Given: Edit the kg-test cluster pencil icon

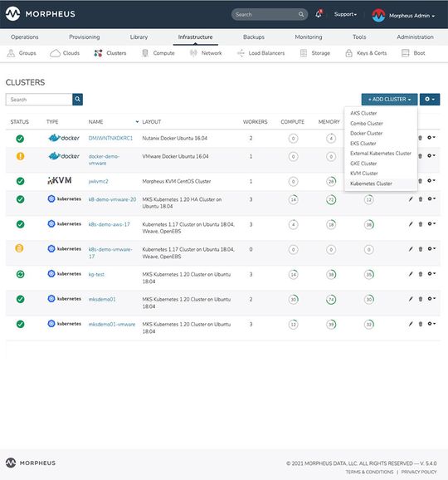Looking at the screenshot, I should coord(411,274).
